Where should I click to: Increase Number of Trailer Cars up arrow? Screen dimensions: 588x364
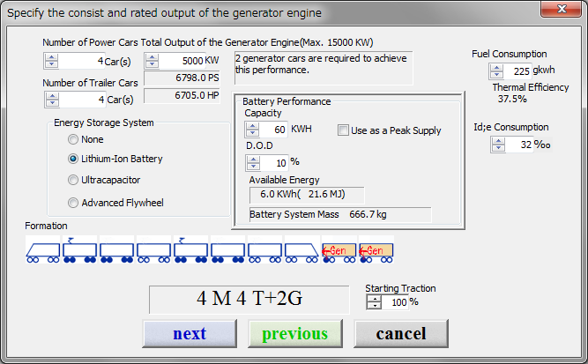click(x=52, y=96)
